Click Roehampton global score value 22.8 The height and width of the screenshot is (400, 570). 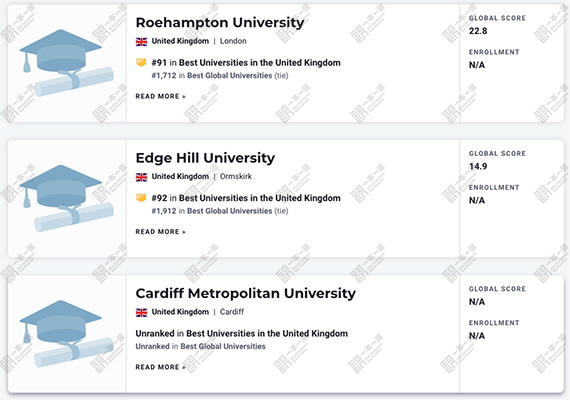pyautogui.click(x=478, y=31)
